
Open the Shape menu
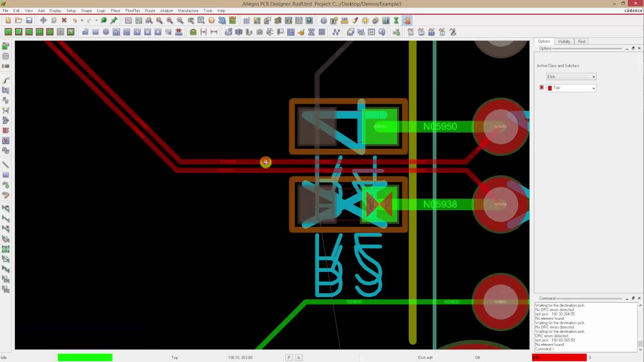click(87, 11)
